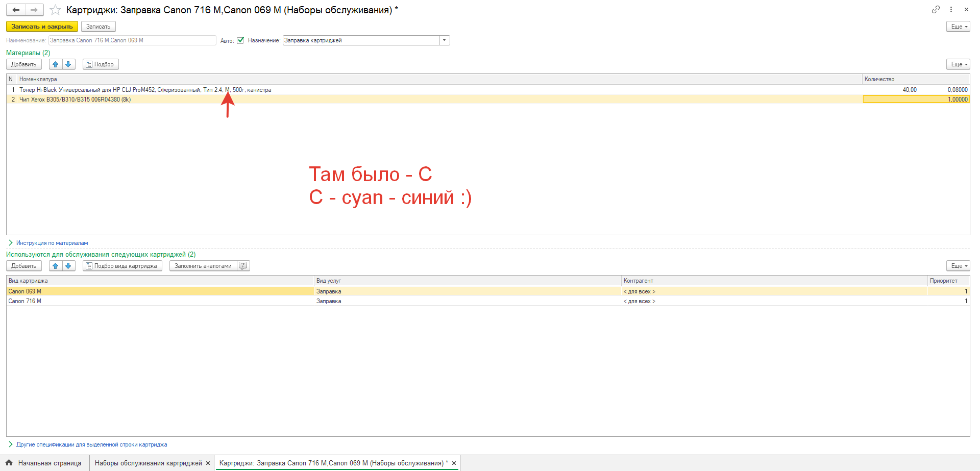980x471 pixels.
Task: Switch to Наборы обслуживания картриджей tab
Action: click(x=148, y=463)
